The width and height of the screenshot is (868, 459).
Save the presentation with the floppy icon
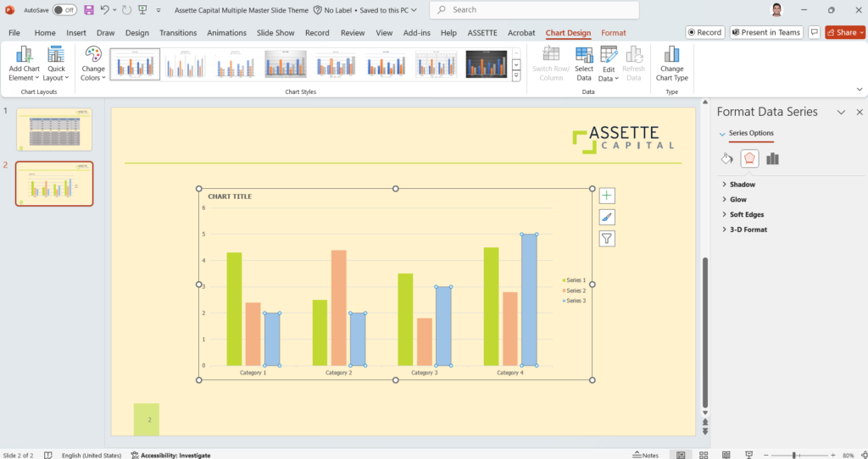[x=88, y=10]
